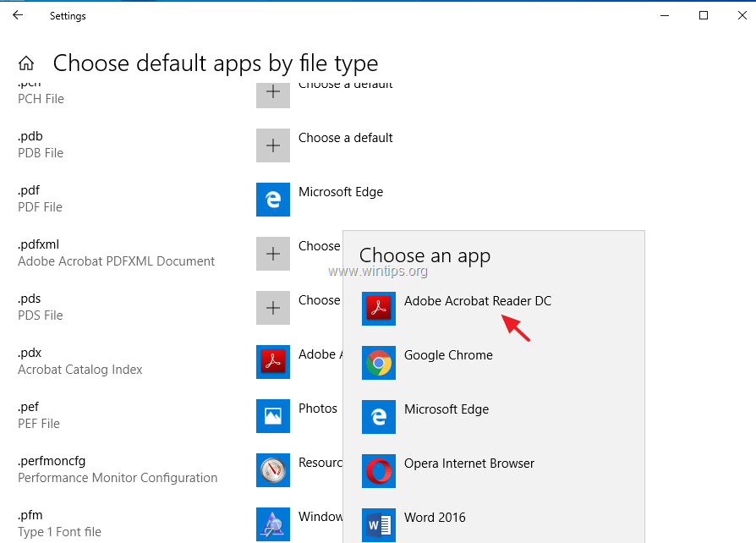Click the Photos icon for .pef file

[x=273, y=415]
